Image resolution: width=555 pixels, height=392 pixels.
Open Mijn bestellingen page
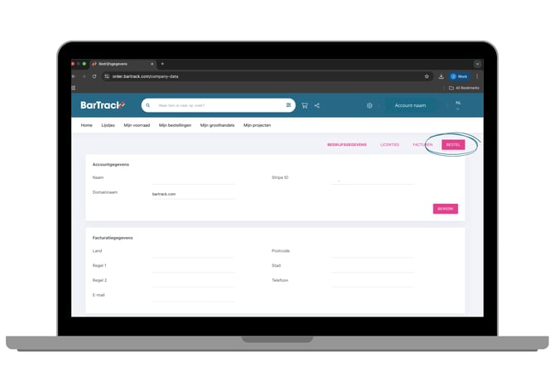(175, 125)
